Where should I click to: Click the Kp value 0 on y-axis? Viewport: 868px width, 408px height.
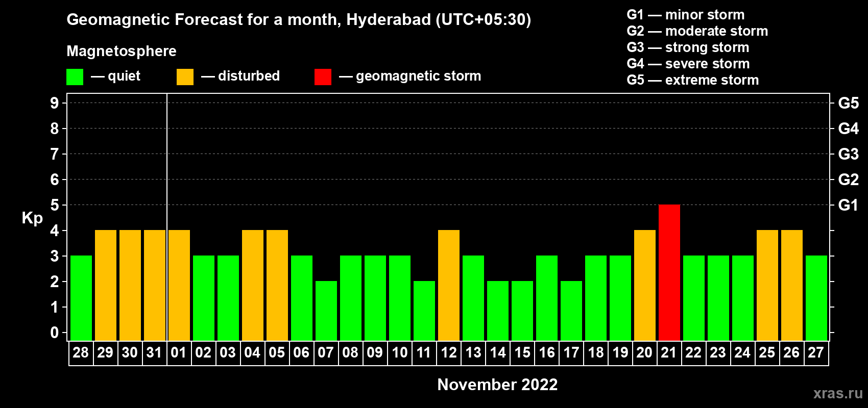pos(55,333)
